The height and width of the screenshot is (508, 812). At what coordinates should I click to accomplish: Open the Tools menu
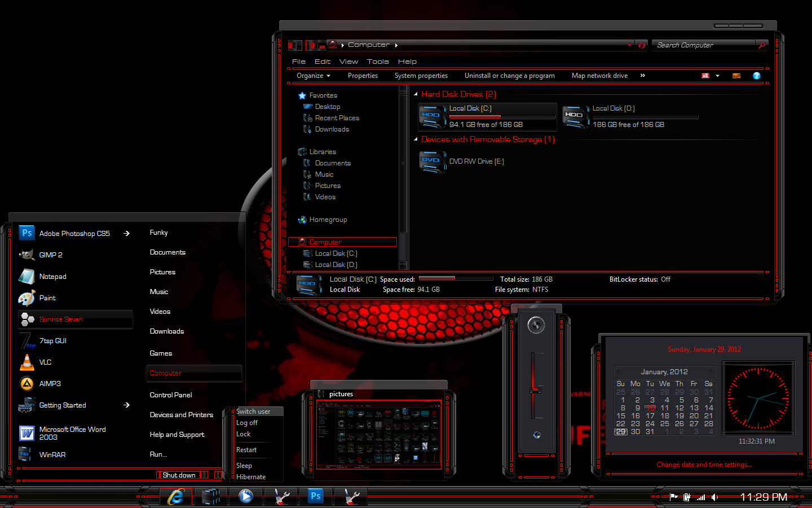(x=378, y=62)
